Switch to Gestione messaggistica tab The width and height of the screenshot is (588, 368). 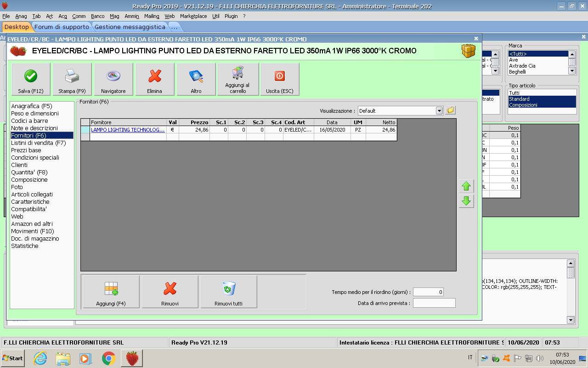[x=130, y=27]
